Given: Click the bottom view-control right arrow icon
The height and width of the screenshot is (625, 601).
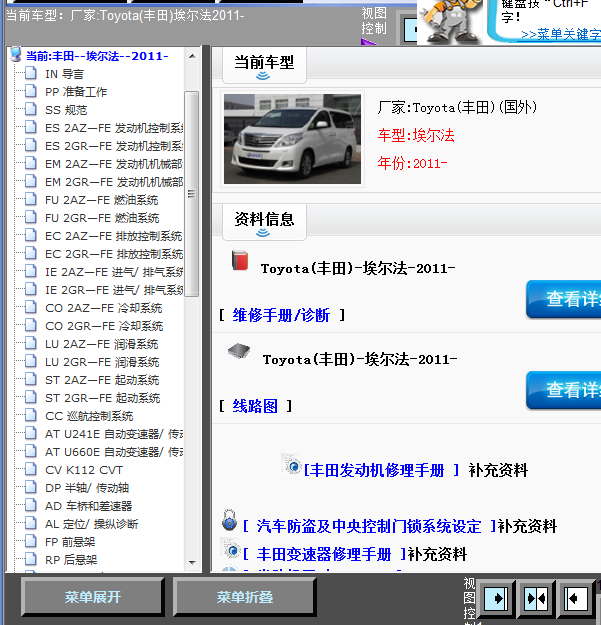Looking at the screenshot, I should tap(496, 598).
